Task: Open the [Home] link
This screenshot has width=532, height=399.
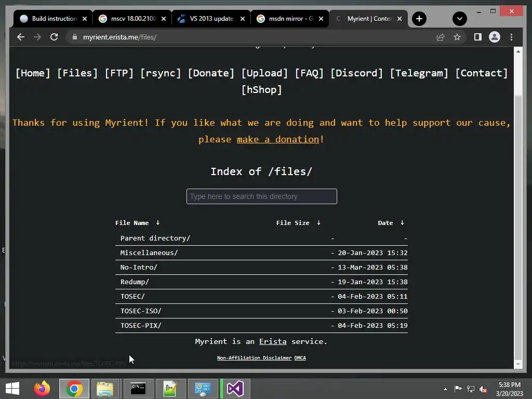Action: (x=33, y=73)
